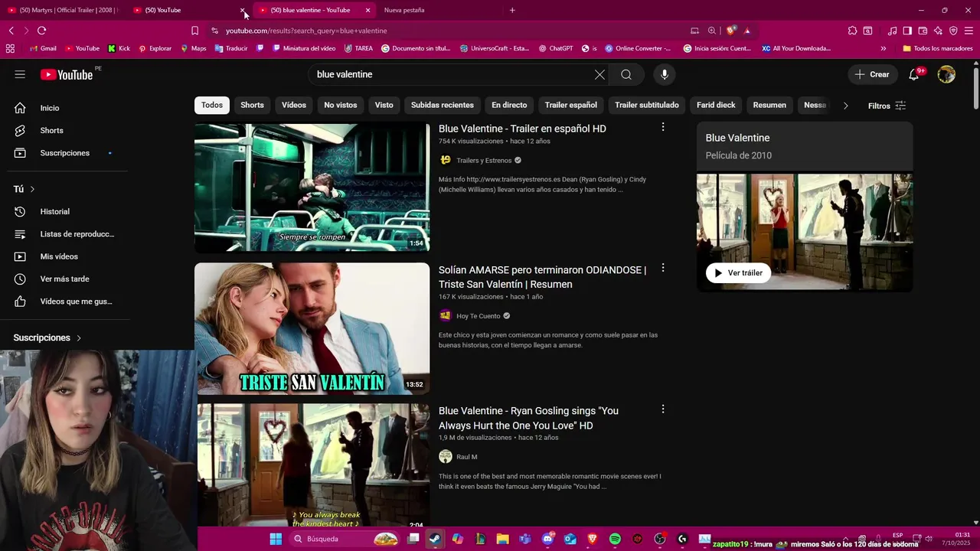
Task: Open the Gmail bookmark
Action: tap(44, 48)
